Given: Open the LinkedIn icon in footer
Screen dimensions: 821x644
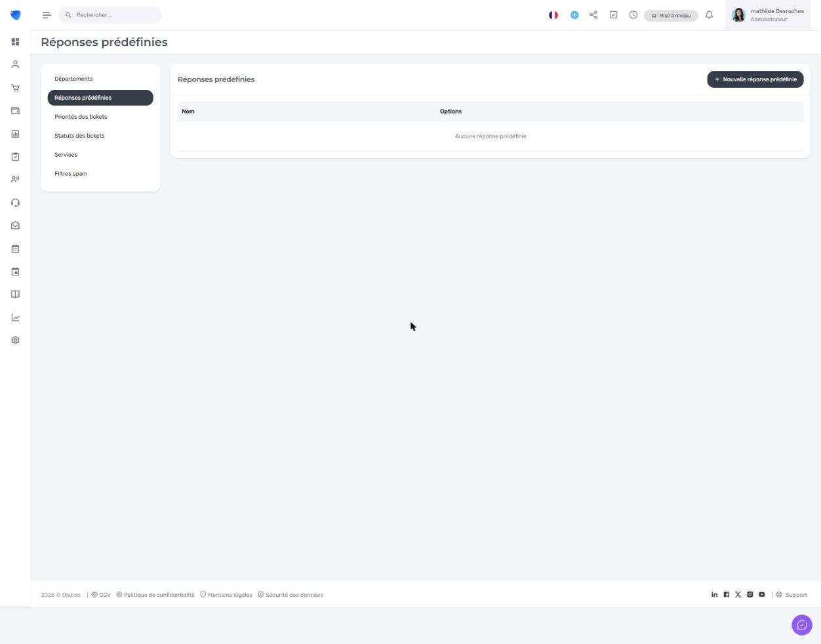Looking at the screenshot, I should [x=714, y=595].
